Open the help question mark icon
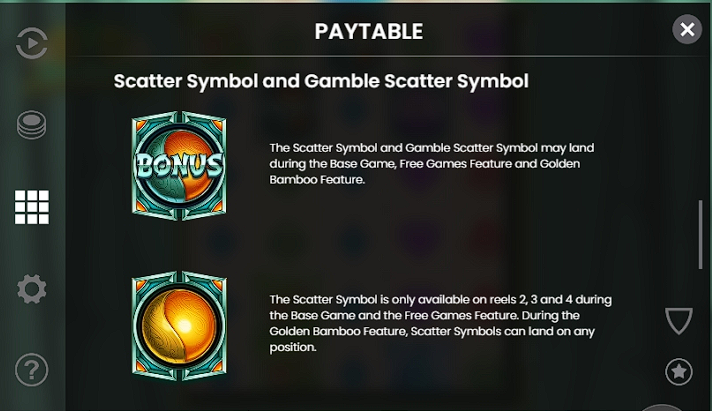This screenshot has height=411, width=712. pos(31,370)
